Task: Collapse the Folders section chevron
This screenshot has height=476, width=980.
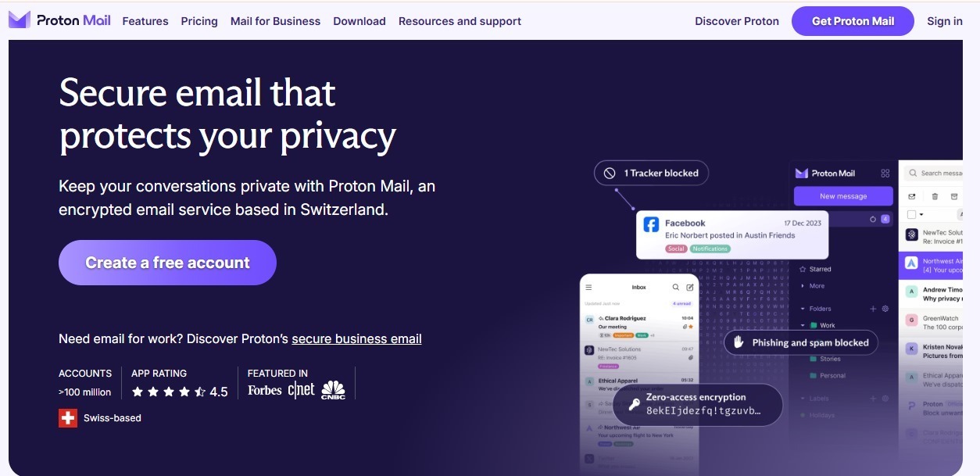Action: point(803,309)
